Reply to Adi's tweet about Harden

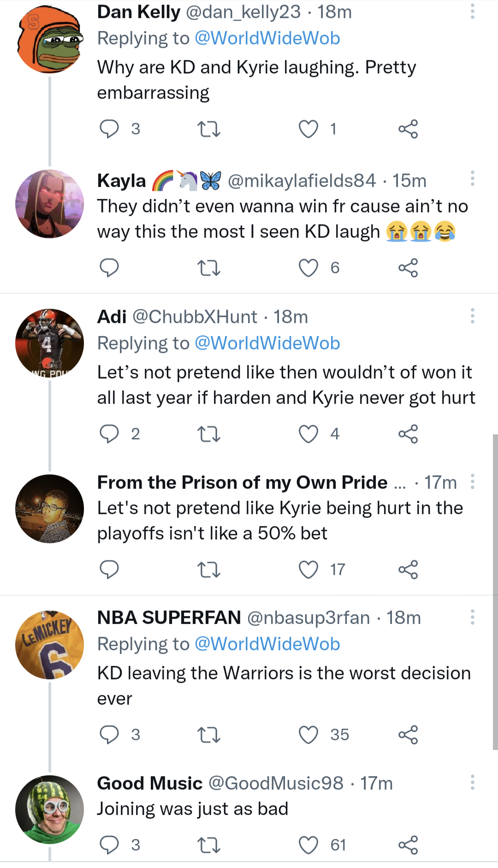pyautogui.click(x=109, y=434)
